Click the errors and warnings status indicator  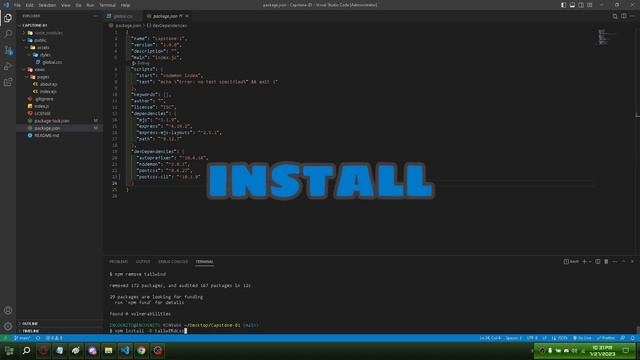pyautogui.click(x=54, y=338)
